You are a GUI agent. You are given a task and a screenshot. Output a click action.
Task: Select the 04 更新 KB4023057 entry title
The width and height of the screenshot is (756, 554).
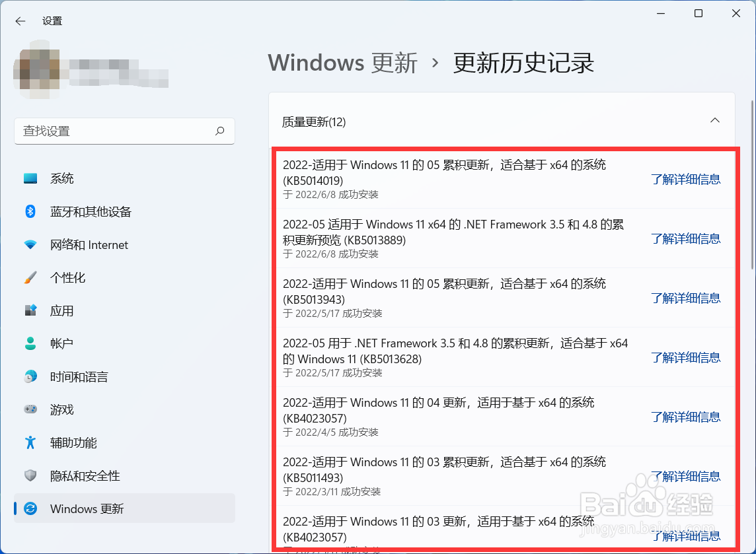(x=438, y=411)
